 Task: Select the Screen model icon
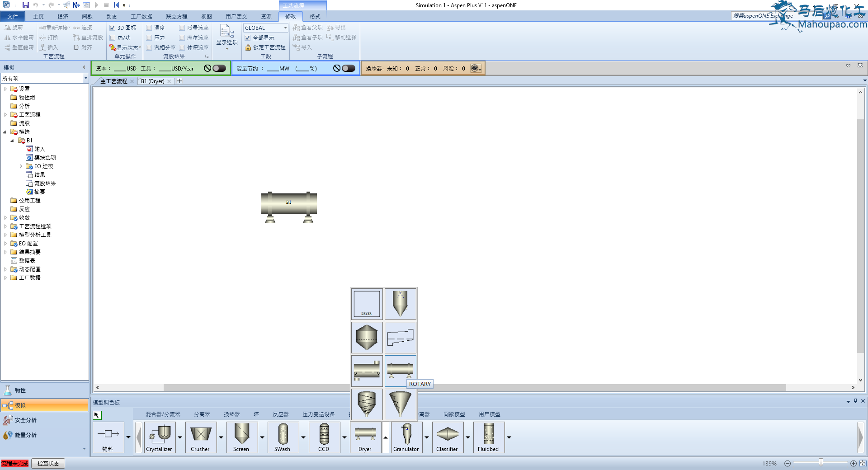[x=241, y=437]
